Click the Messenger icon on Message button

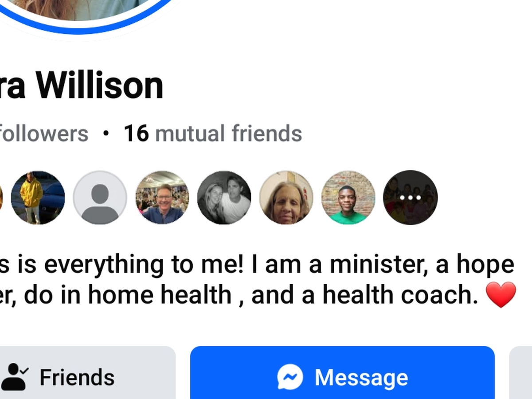pos(290,377)
